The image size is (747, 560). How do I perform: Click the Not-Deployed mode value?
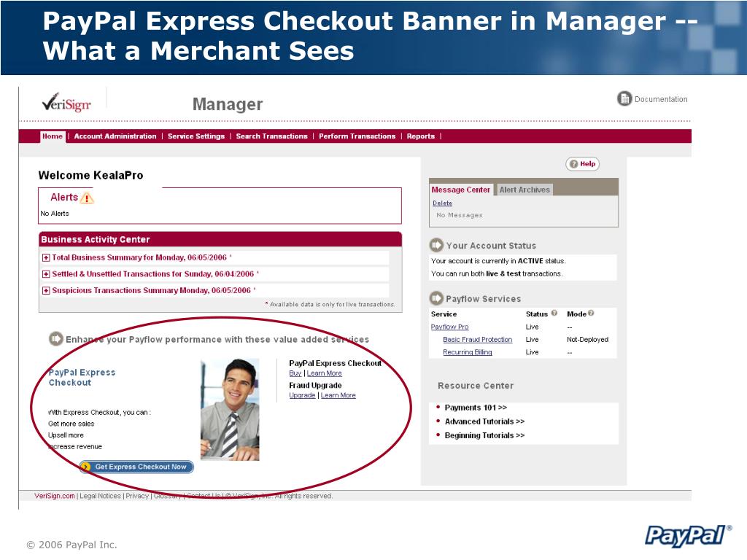coord(587,340)
